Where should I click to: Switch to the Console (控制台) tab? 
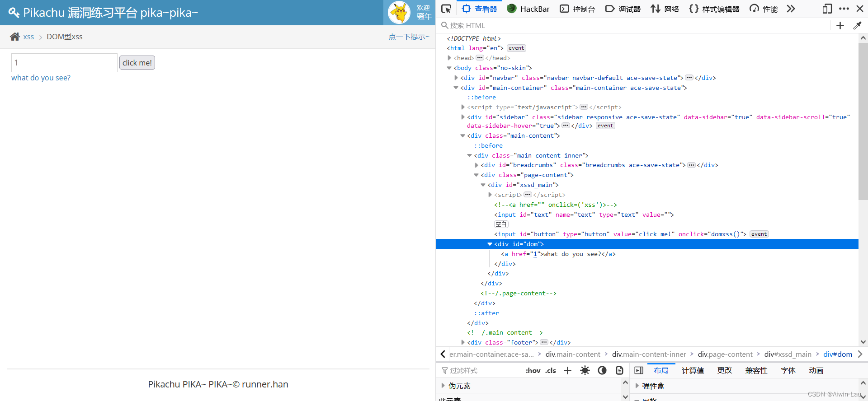coord(577,9)
